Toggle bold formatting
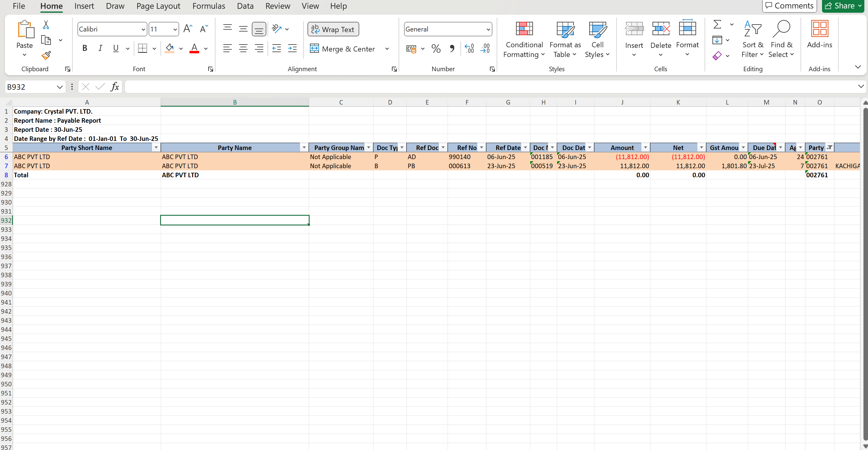Screen dimensions: 868x450 tap(84, 48)
